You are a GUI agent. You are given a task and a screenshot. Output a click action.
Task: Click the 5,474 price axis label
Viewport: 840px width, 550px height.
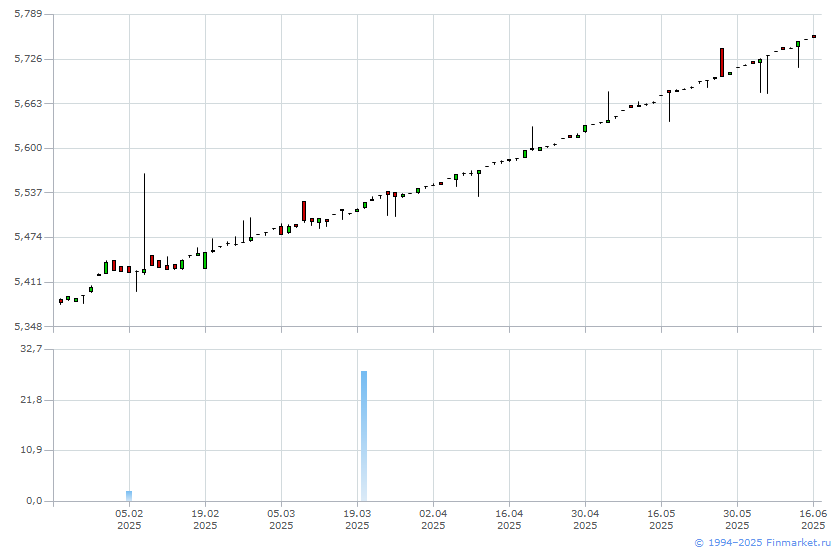pyautogui.click(x=28, y=237)
